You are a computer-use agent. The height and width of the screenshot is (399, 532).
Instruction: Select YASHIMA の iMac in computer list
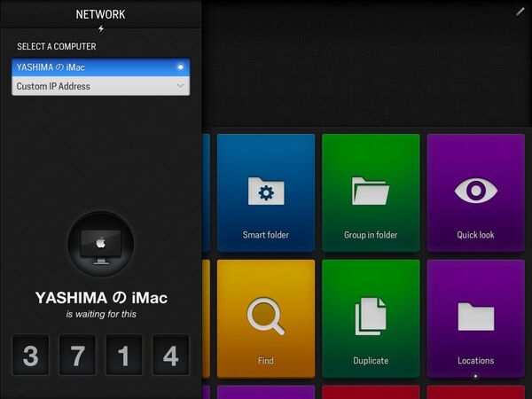pyautogui.click(x=101, y=67)
